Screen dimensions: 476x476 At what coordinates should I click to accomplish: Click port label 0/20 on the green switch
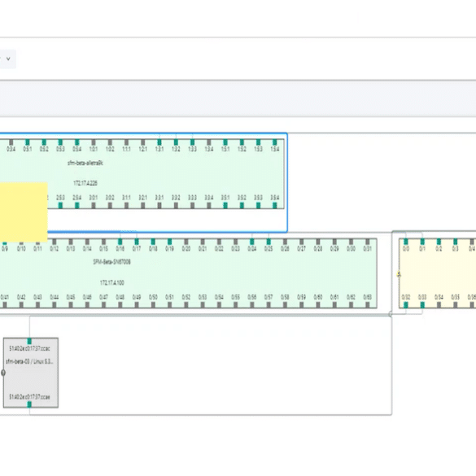point(186,249)
